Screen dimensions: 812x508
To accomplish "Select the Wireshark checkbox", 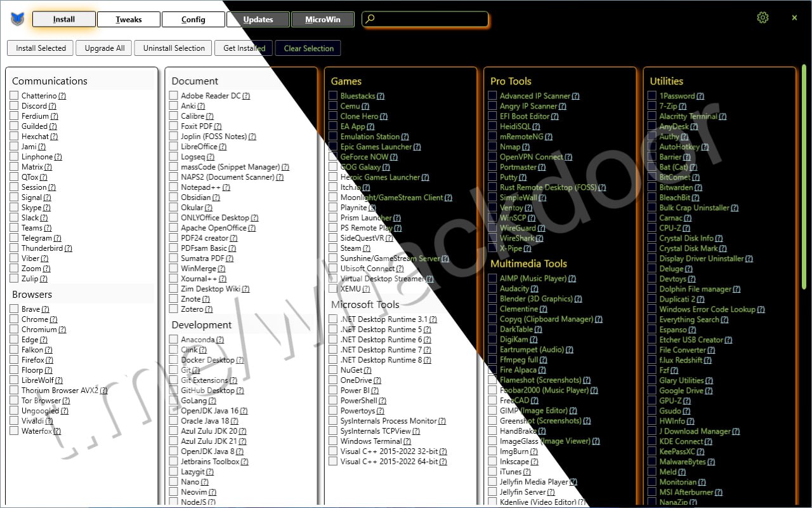I will (x=492, y=238).
